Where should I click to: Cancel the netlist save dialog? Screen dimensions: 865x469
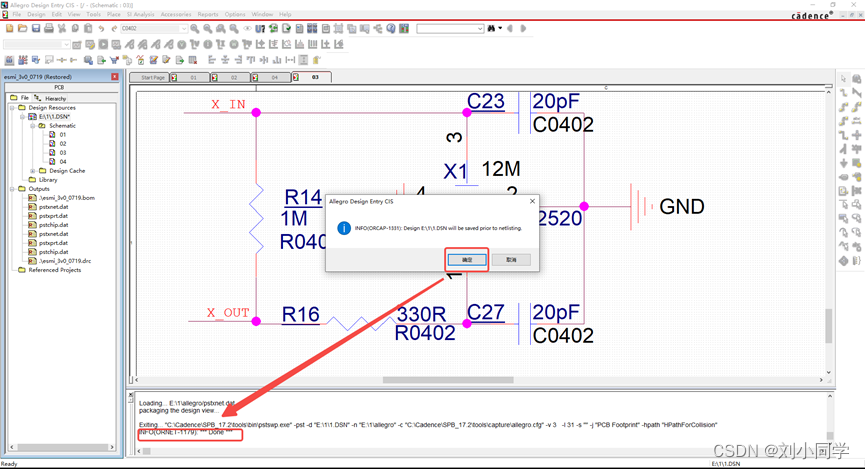point(511,260)
